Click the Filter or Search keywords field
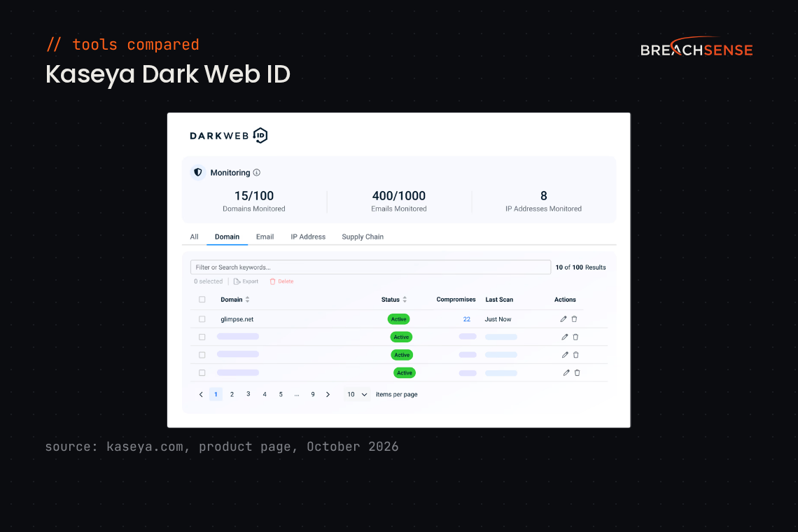The height and width of the screenshot is (532, 798). click(370, 267)
